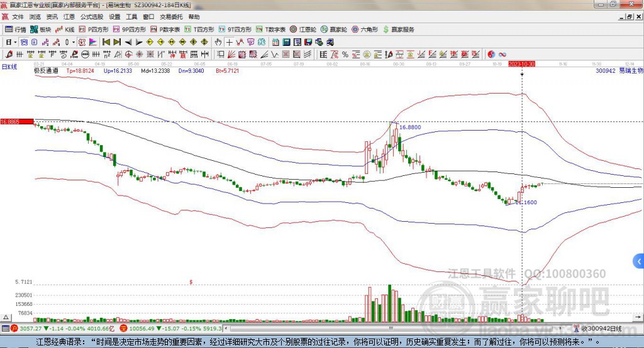Expand the candlestick style dropdown arrow

point(74,42)
